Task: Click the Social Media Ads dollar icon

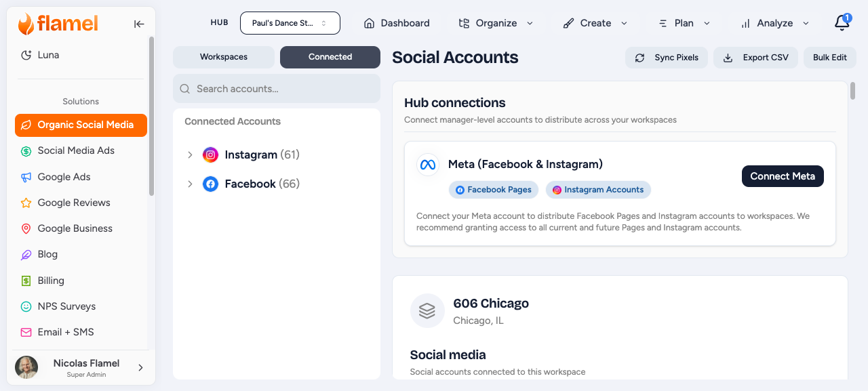Action: 26,151
